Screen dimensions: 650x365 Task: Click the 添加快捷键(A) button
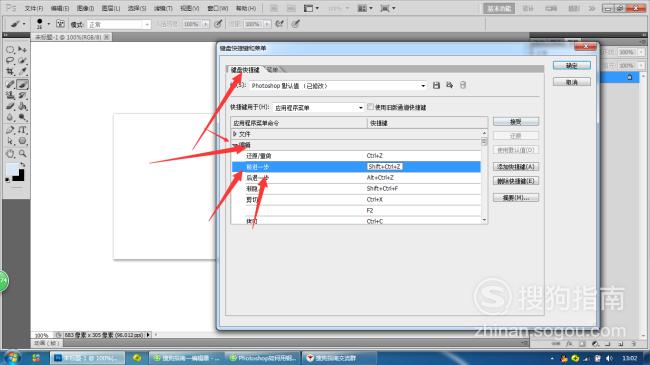(516, 167)
